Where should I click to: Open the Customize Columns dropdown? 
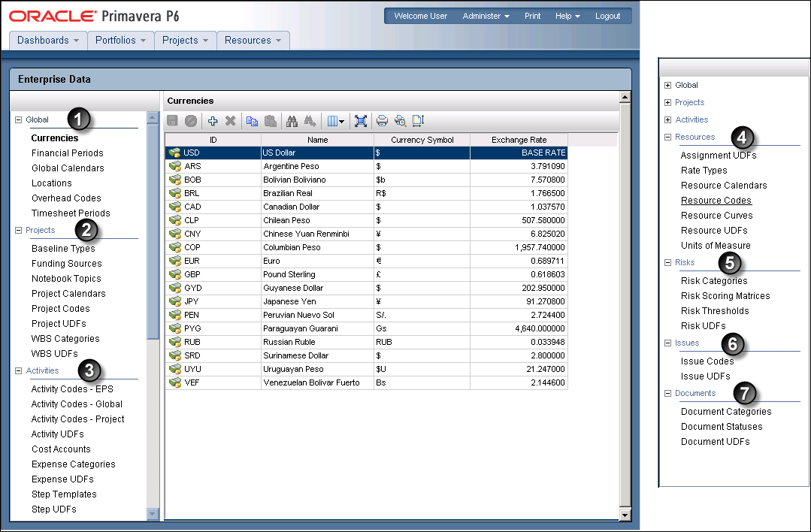pos(336,121)
